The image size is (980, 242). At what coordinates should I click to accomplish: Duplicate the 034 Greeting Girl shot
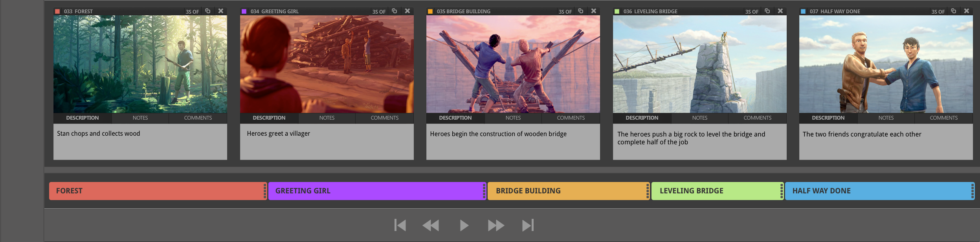(x=395, y=11)
